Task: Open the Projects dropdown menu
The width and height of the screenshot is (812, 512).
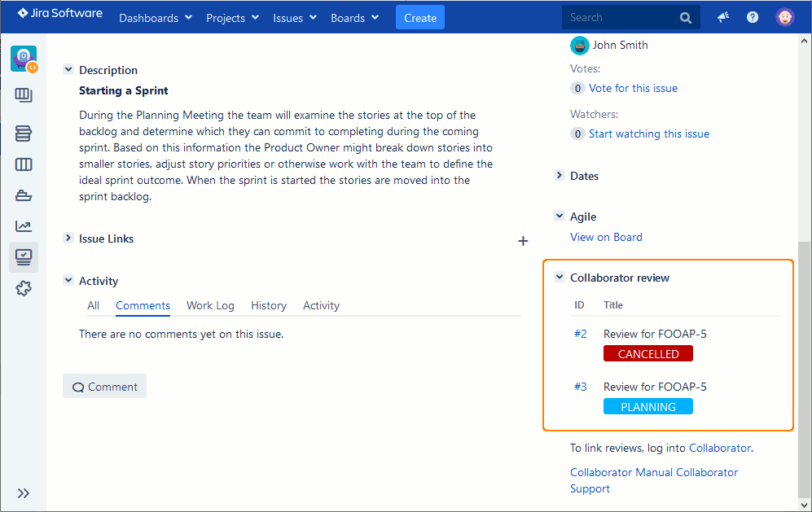Action: pyautogui.click(x=232, y=18)
